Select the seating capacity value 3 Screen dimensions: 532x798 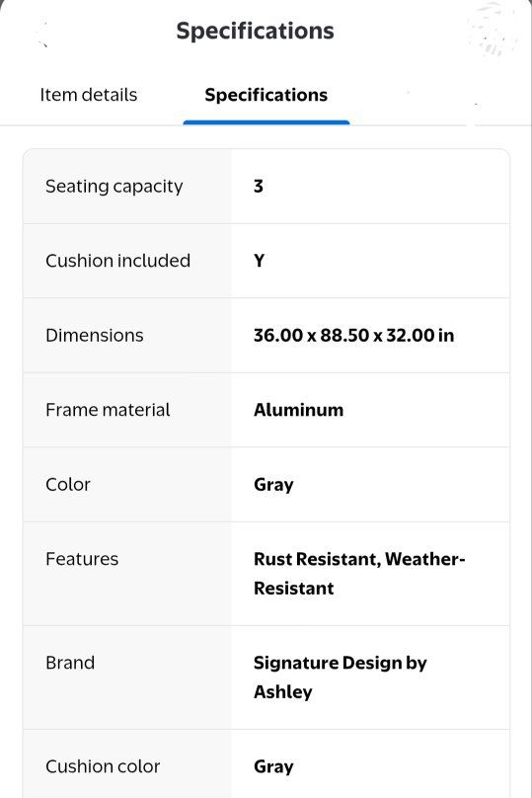259,186
